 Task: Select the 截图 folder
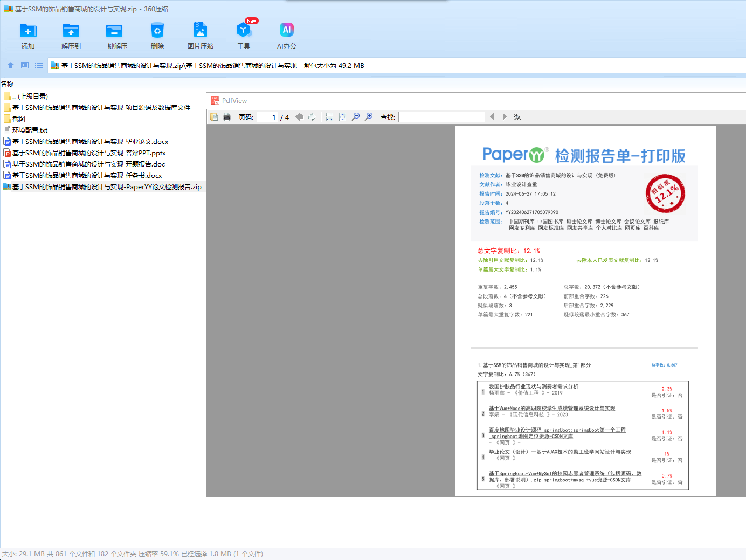pyautogui.click(x=15, y=119)
